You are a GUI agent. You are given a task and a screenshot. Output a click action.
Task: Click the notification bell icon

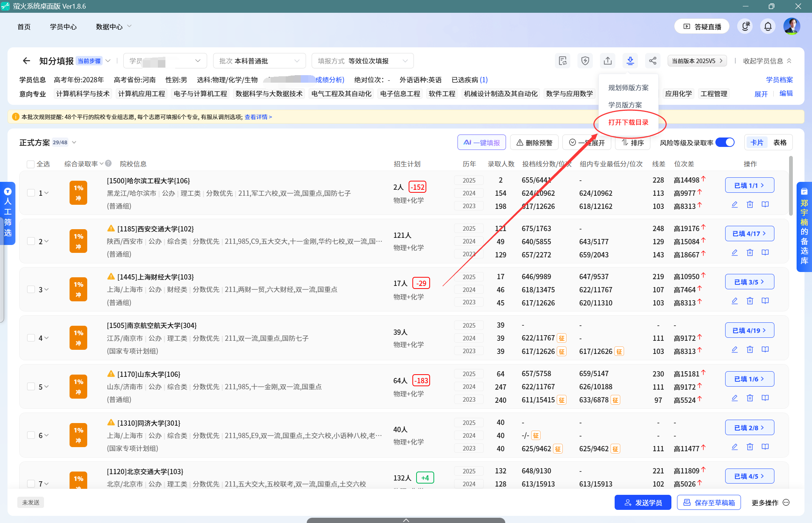click(768, 26)
